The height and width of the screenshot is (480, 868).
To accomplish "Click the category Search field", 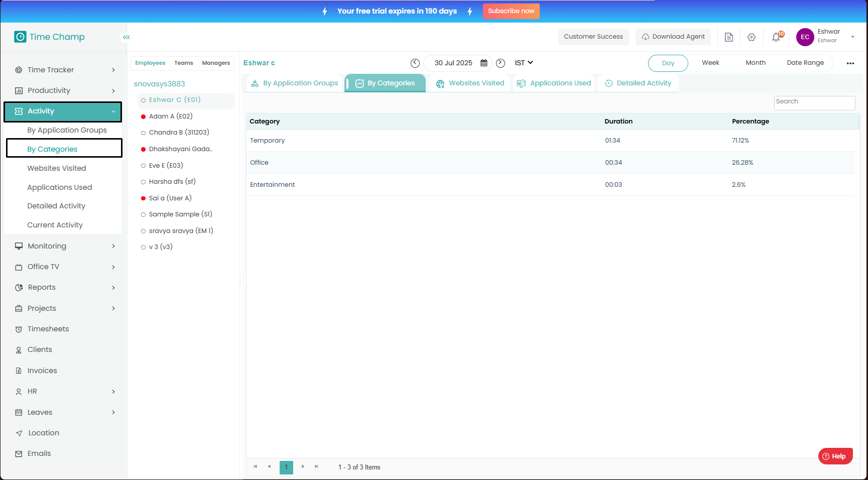I will tap(814, 102).
